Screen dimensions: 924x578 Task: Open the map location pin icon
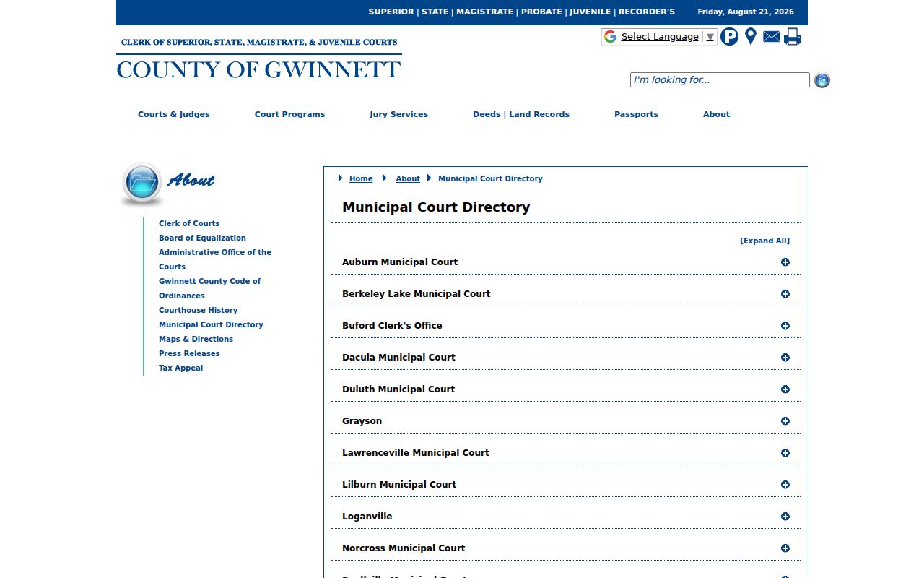coord(751,36)
